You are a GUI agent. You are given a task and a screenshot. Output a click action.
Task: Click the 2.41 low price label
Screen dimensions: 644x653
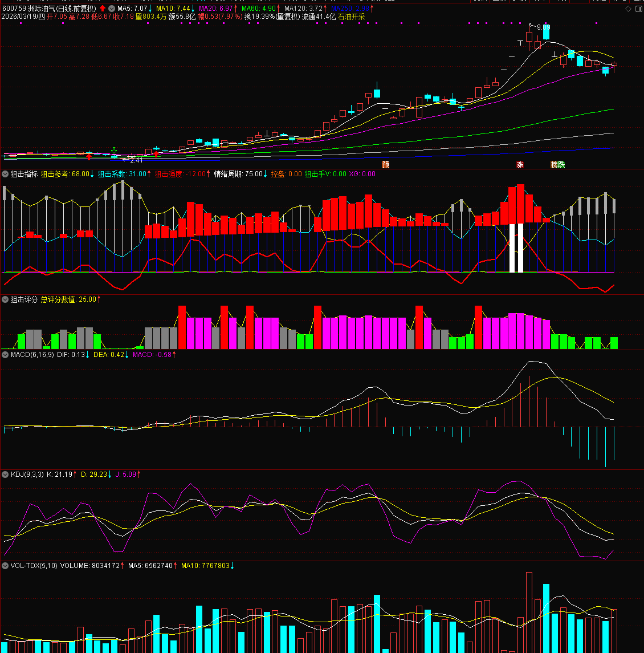click(x=136, y=160)
